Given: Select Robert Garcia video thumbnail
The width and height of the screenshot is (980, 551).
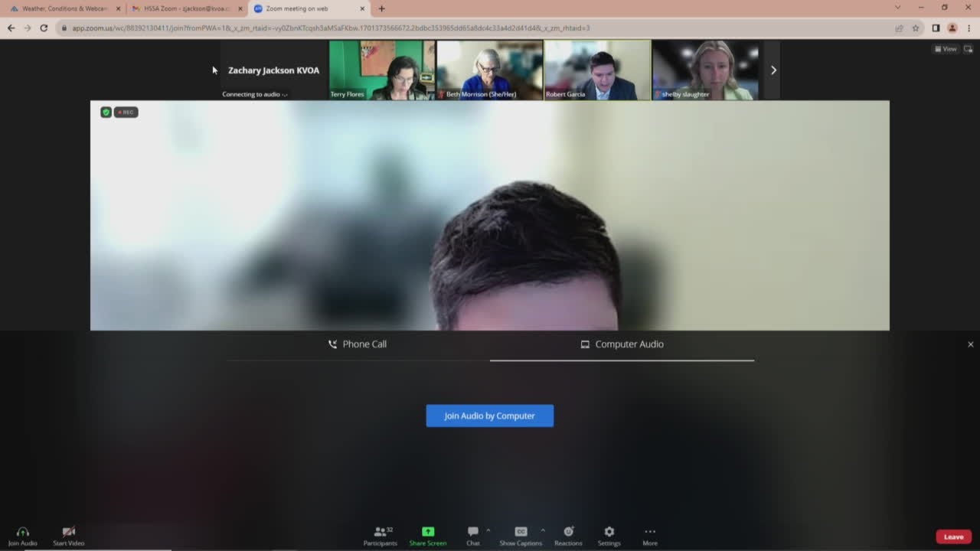Looking at the screenshot, I should 597,70.
